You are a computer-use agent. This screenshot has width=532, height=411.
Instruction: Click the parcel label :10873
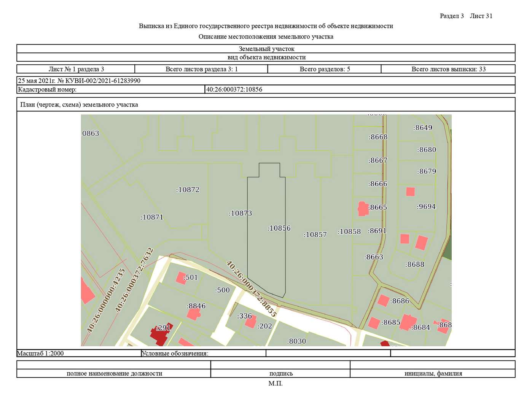tap(240, 213)
